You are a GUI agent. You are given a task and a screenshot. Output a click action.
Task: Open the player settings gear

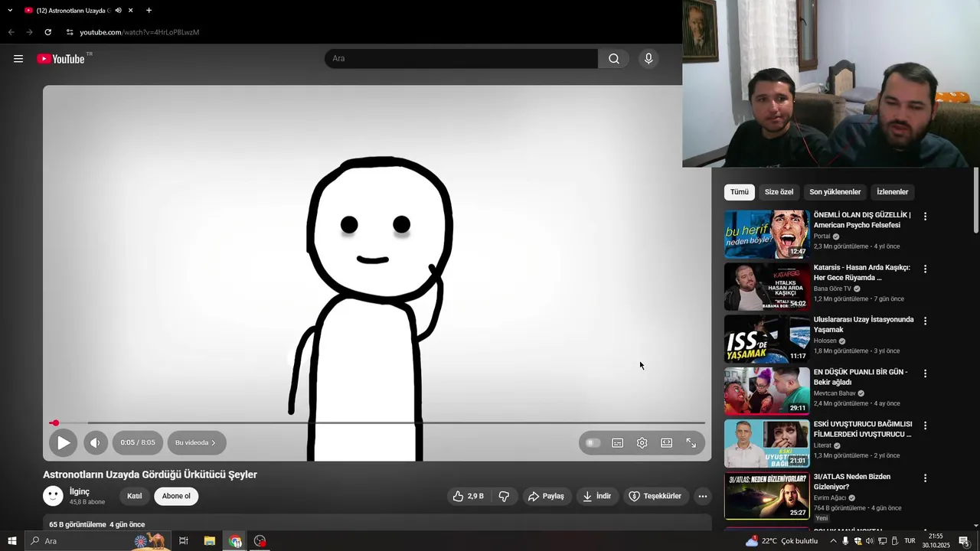tap(642, 442)
